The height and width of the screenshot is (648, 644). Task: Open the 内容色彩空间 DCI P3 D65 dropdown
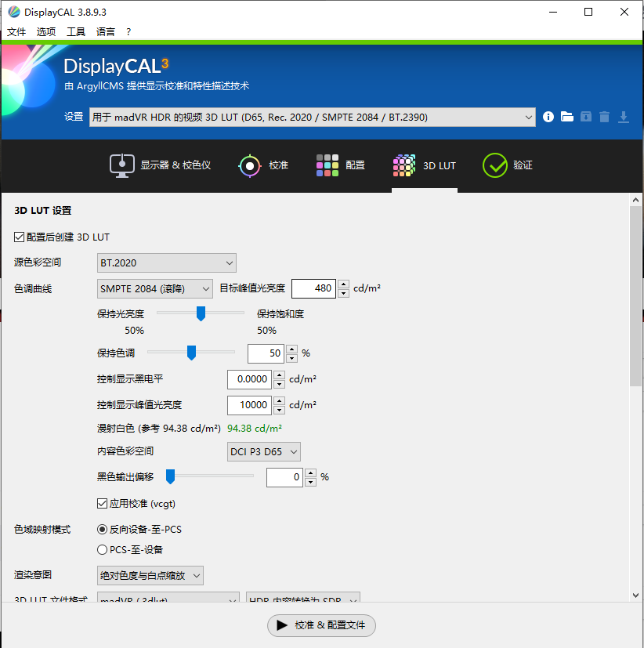[263, 451]
